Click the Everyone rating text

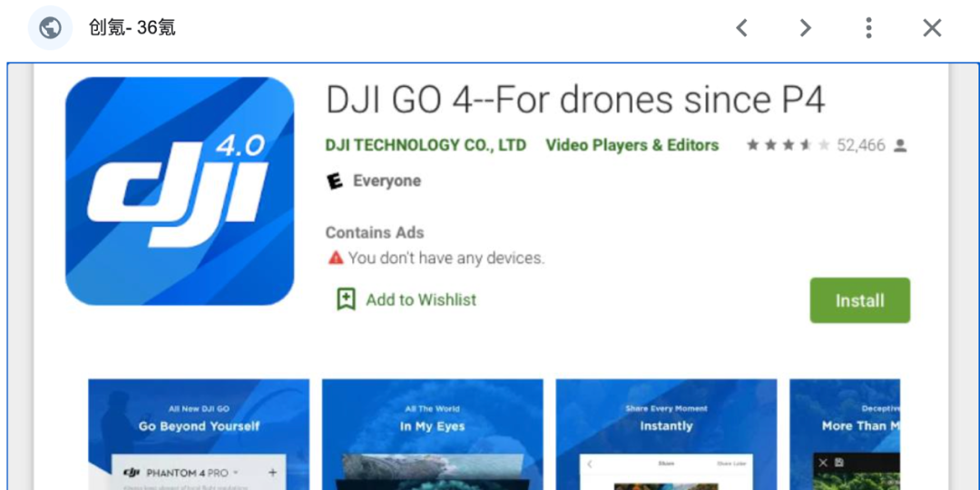click(387, 181)
